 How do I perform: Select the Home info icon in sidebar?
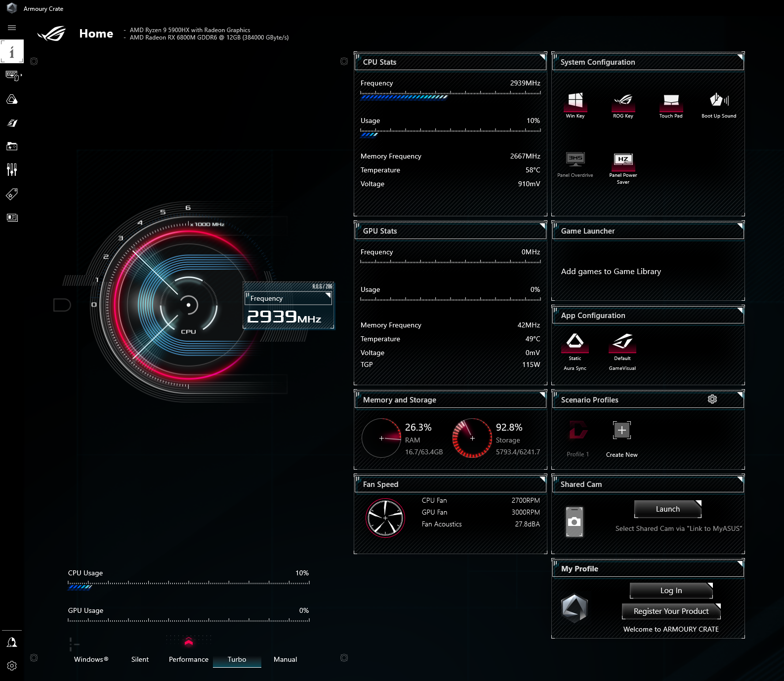12,51
